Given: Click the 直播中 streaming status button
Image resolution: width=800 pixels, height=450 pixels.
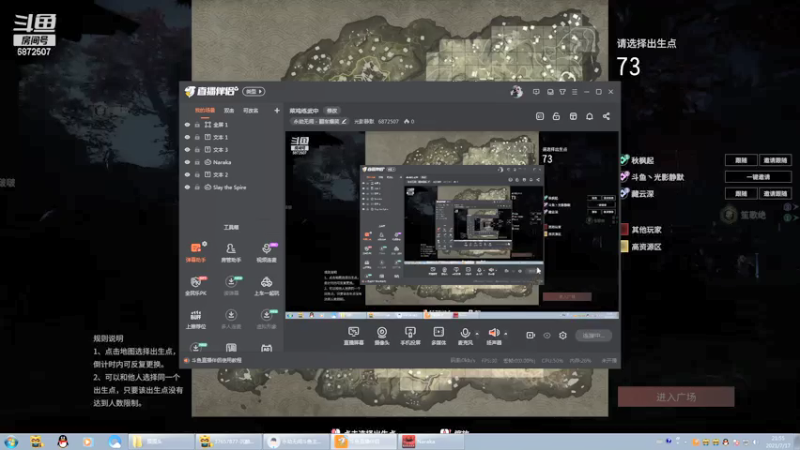Looking at the screenshot, I should tap(593, 335).
